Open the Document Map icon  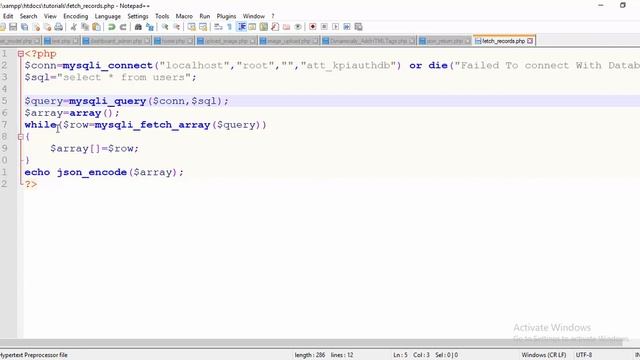pyautogui.click(x=264, y=27)
